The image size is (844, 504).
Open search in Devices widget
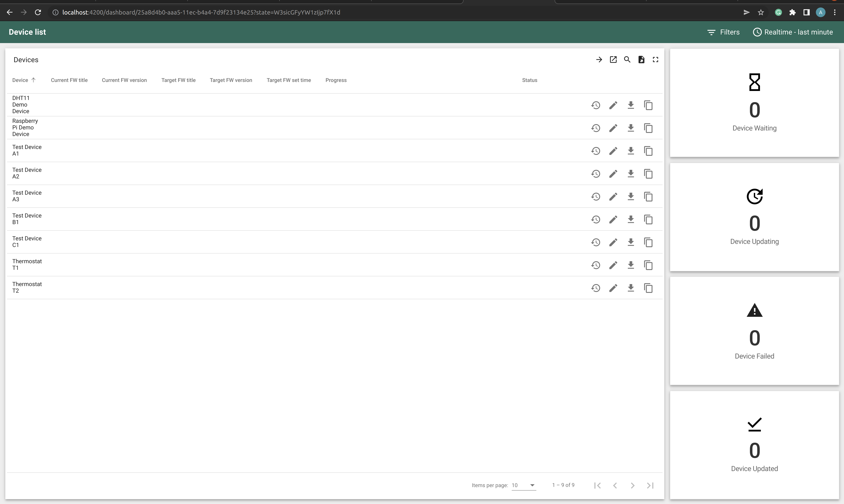[x=627, y=60]
